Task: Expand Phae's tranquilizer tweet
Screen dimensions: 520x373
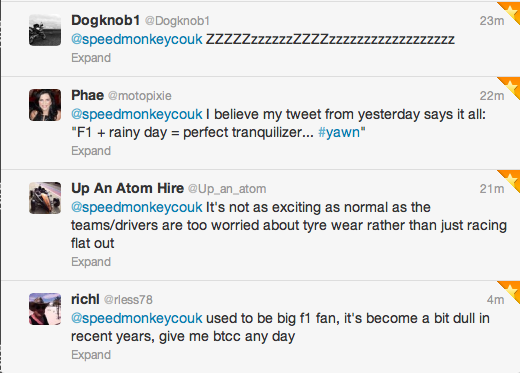Action: coord(91,151)
